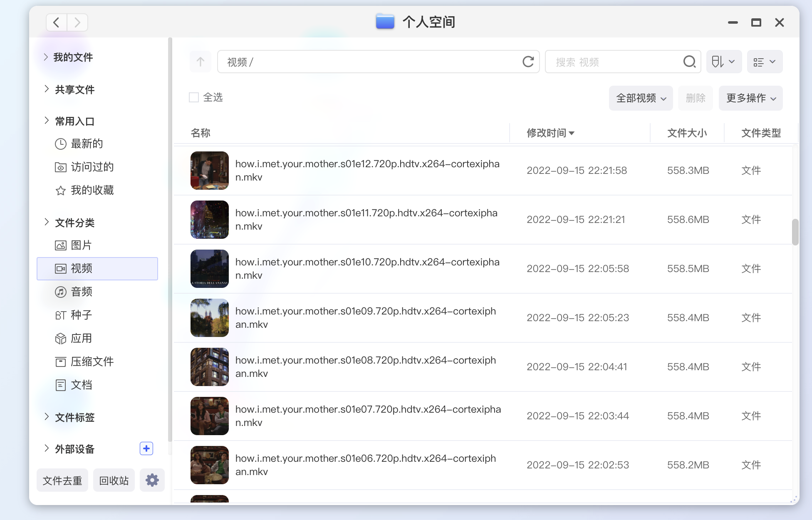Image resolution: width=812 pixels, height=520 pixels.
Task: Open the 更多操作 dropdown
Action: click(750, 98)
